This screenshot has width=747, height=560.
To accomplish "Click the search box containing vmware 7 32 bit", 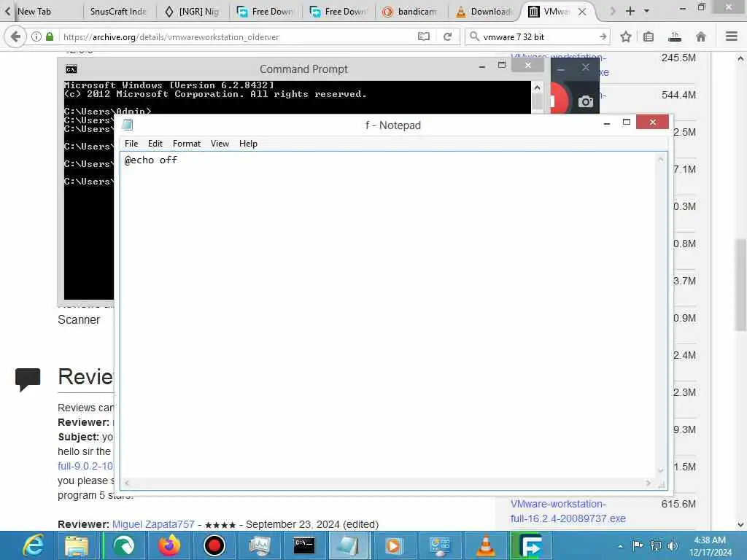I will (538, 36).
